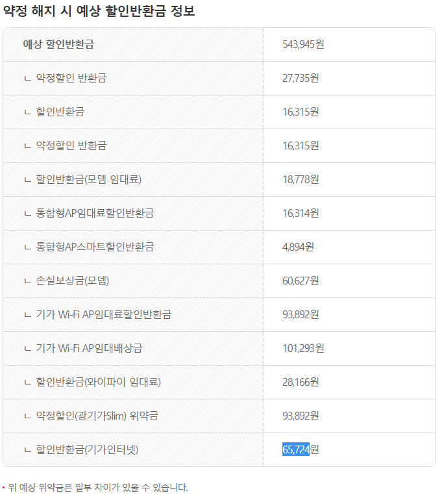This screenshot has width=442, height=504.
Task: Click the 4,894원 amount
Action: (298, 247)
